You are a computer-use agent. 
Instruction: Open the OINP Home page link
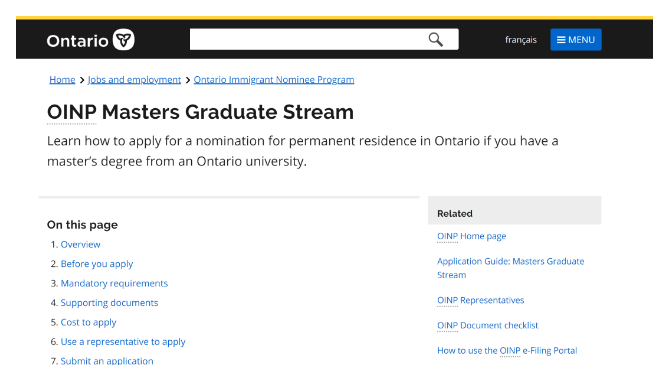(x=472, y=236)
